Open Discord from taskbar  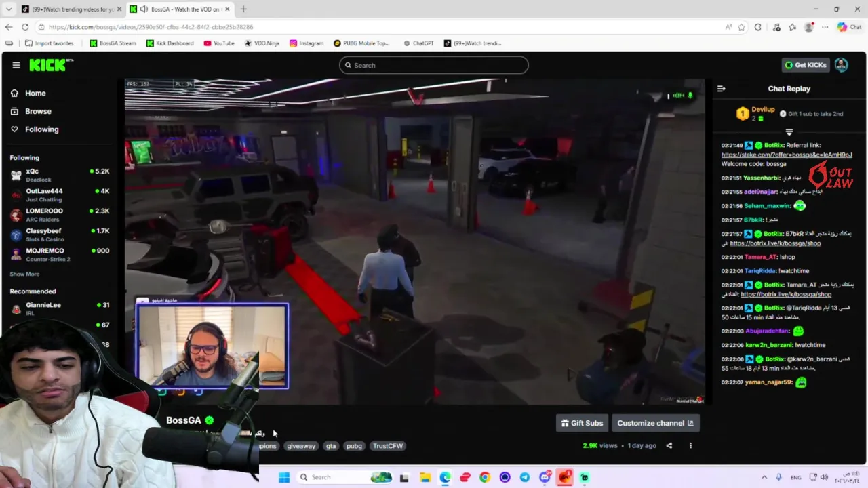click(x=545, y=477)
